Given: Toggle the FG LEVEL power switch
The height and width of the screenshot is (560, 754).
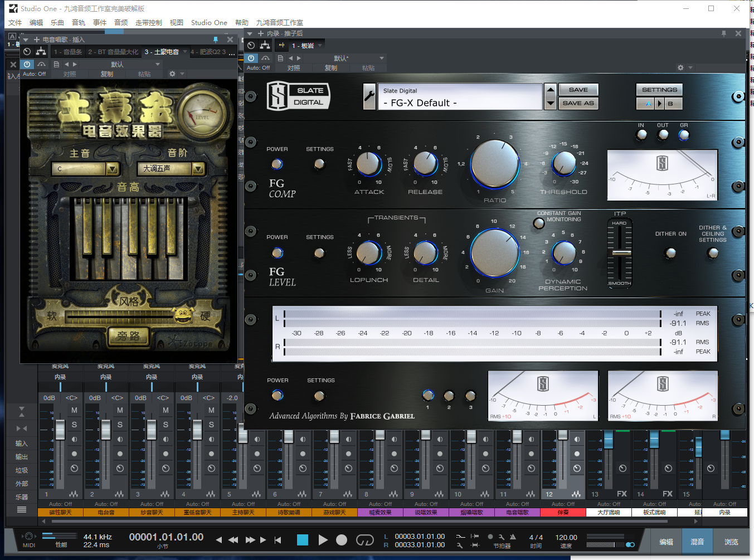Looking at the screenshot, I should (277, 252).
